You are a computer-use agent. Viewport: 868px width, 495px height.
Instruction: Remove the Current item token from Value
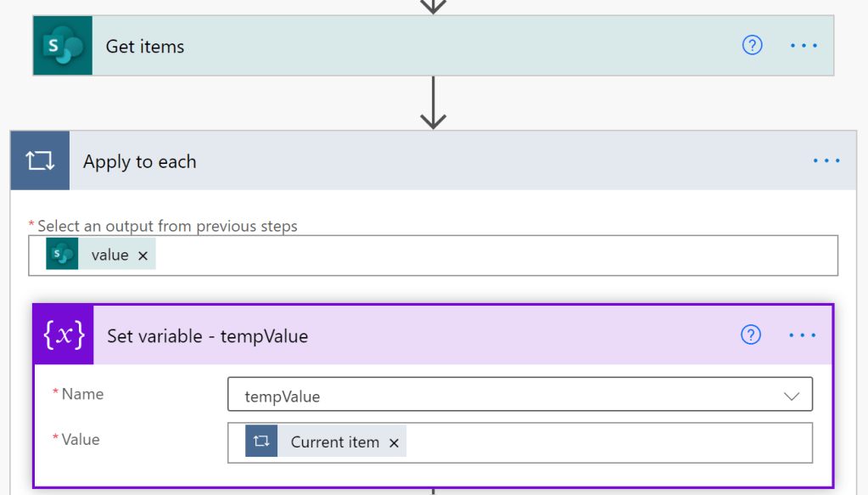coord(394,442)
